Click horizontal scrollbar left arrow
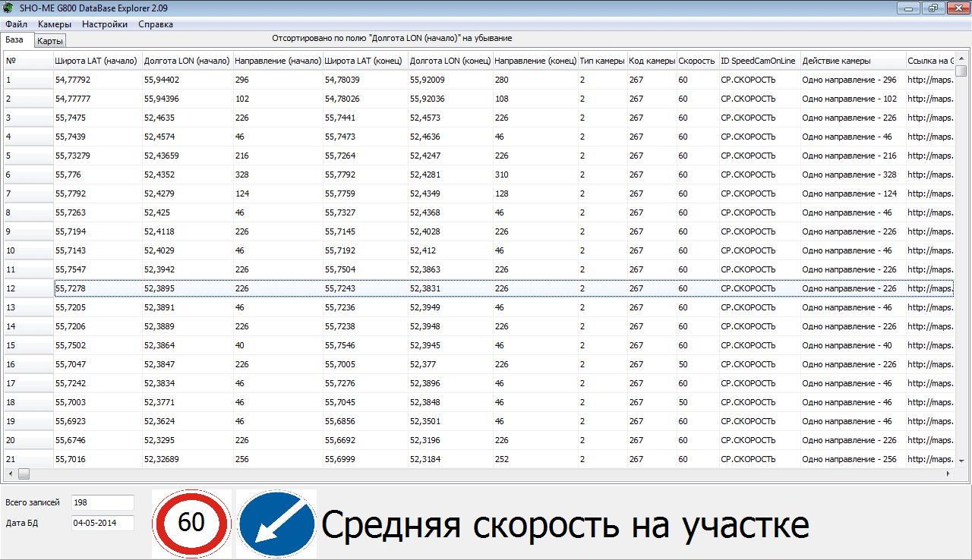Screen dimensions: 972x560 pos(10,473)
